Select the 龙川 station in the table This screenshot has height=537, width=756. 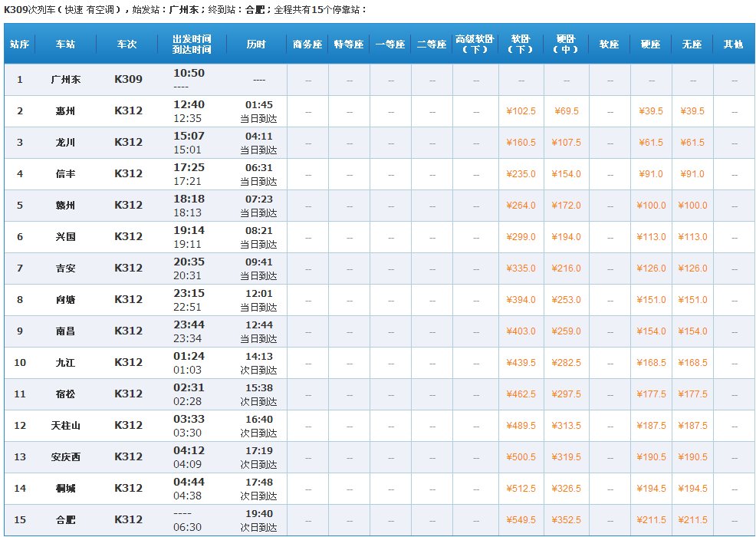[65, 143]
